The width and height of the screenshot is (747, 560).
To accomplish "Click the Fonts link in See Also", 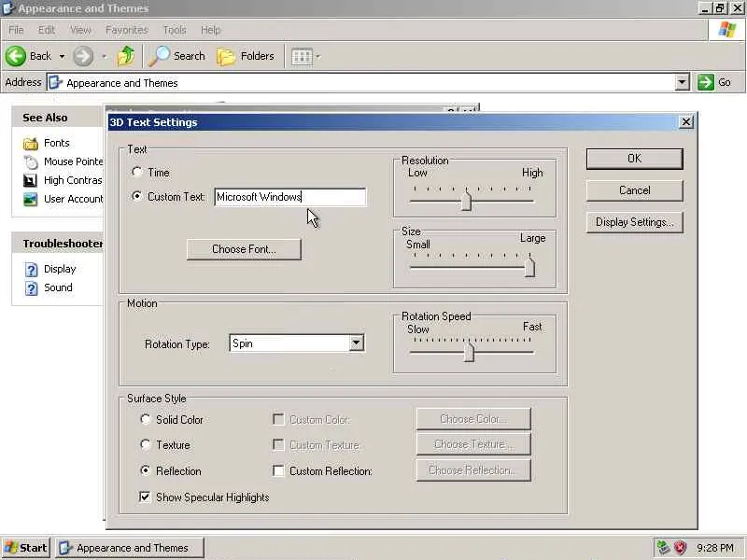I will click(57, 143).
